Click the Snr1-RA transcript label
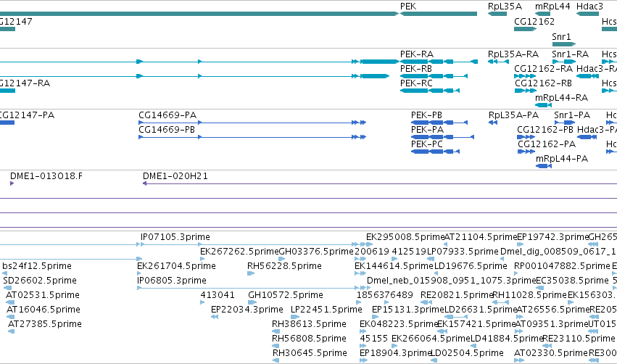Screen dimensions: 617x364 570,54
